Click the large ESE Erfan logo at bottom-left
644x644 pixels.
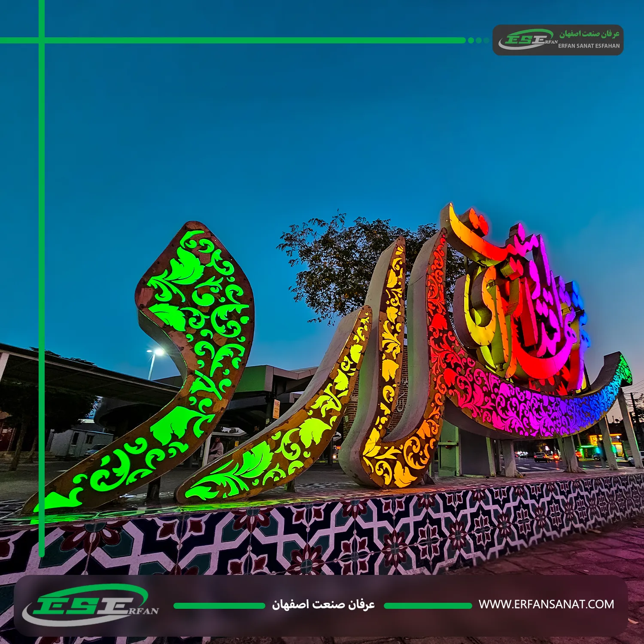(91, 606)
